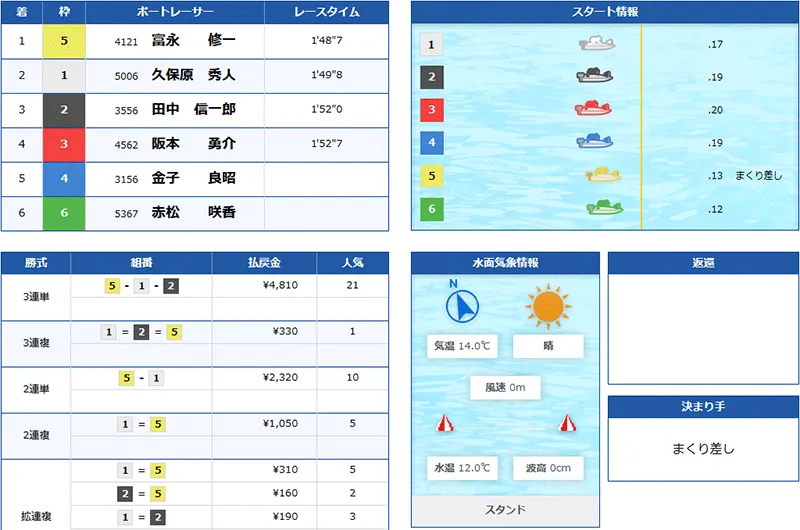Click the スタンド bar below weather panel
The image size is (800, 530).
click(505, 510)
